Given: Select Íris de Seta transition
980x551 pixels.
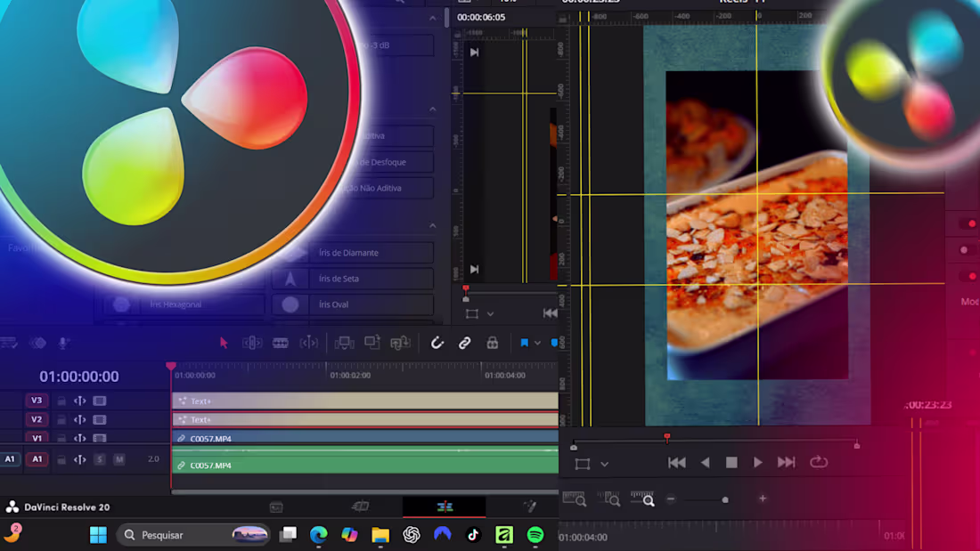Looking at the screenshot, I should (353, 279).
